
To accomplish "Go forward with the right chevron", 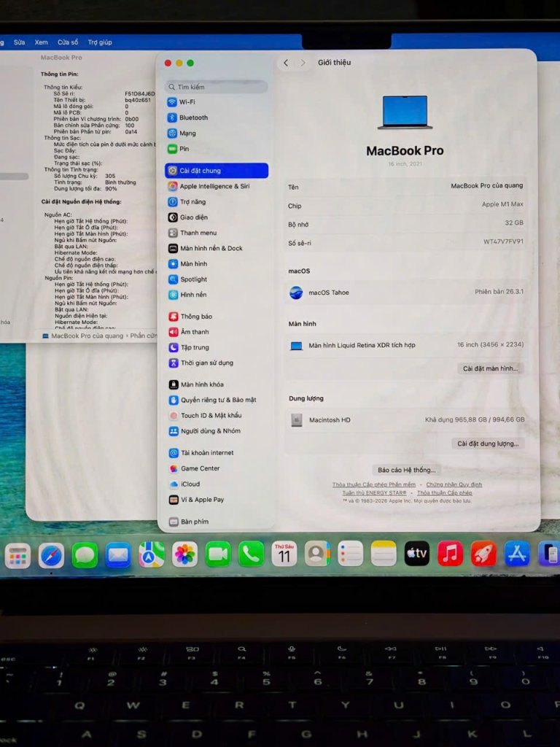I will coord(303,63).
